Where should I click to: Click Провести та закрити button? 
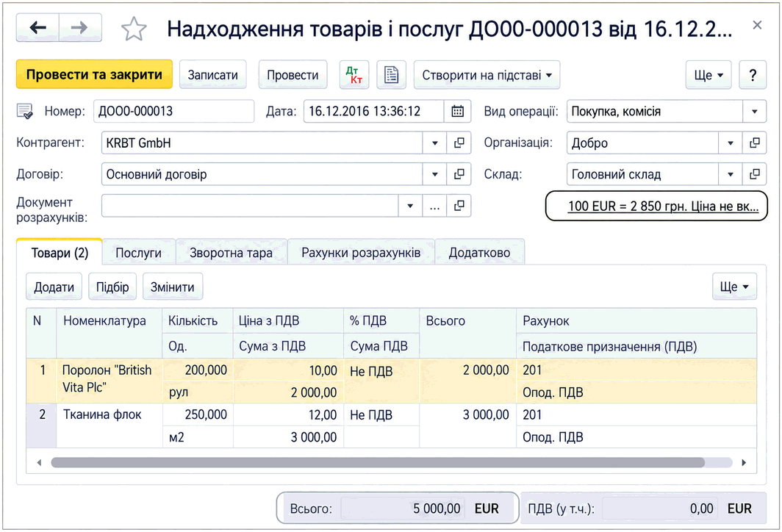(x=94, y=75)
